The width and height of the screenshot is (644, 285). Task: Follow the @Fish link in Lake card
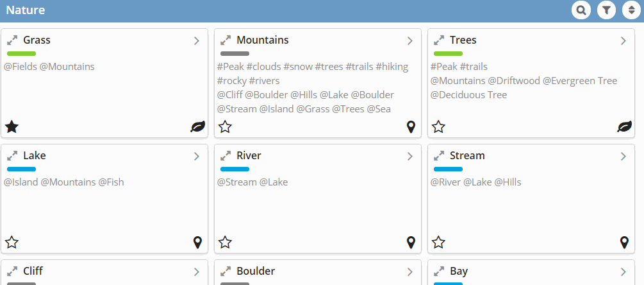coord(111,182)
